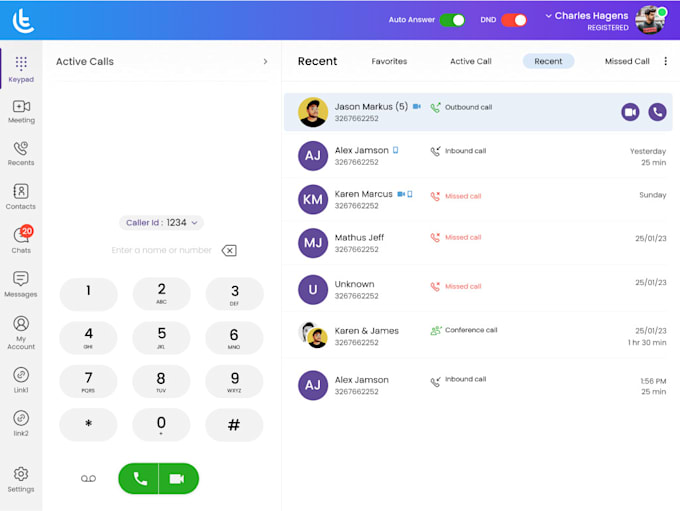680x511 pixels.
Task: Click the Karen & James name text
Action: pos(366,331)
